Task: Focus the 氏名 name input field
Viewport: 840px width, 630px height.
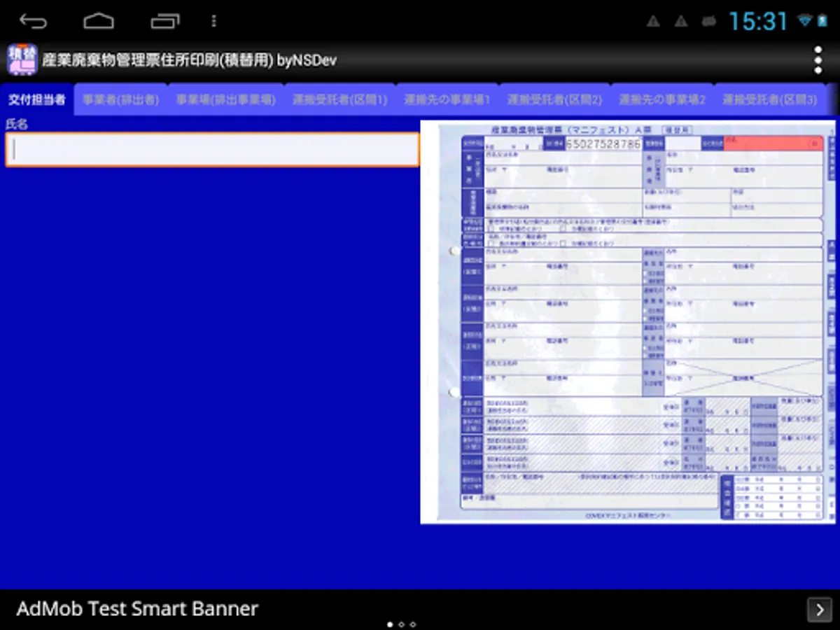Action: coord(213,150)
